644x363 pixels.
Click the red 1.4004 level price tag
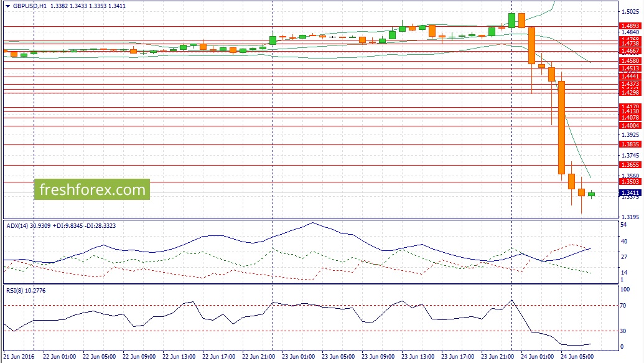click(x=630, y=126)
